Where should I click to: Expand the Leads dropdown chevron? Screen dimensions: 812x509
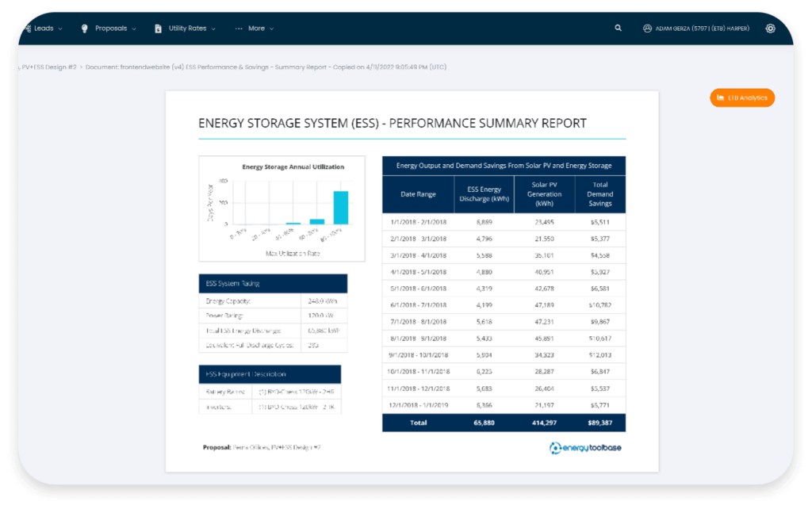click(60, 29)
